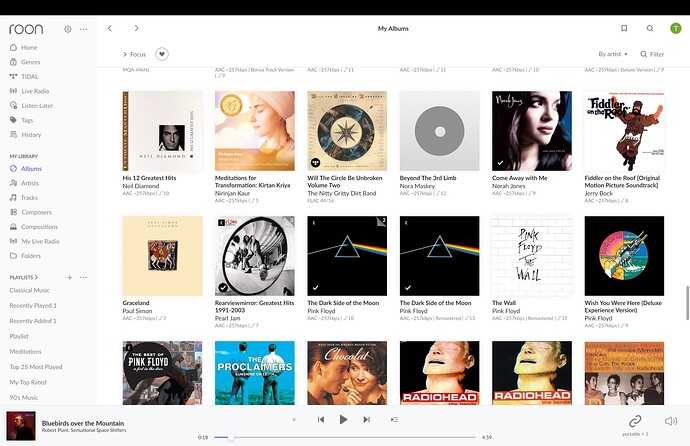Open Tracks in My Library
The width and height of the screenshot is (690, 446).
(x=24, y=197)
